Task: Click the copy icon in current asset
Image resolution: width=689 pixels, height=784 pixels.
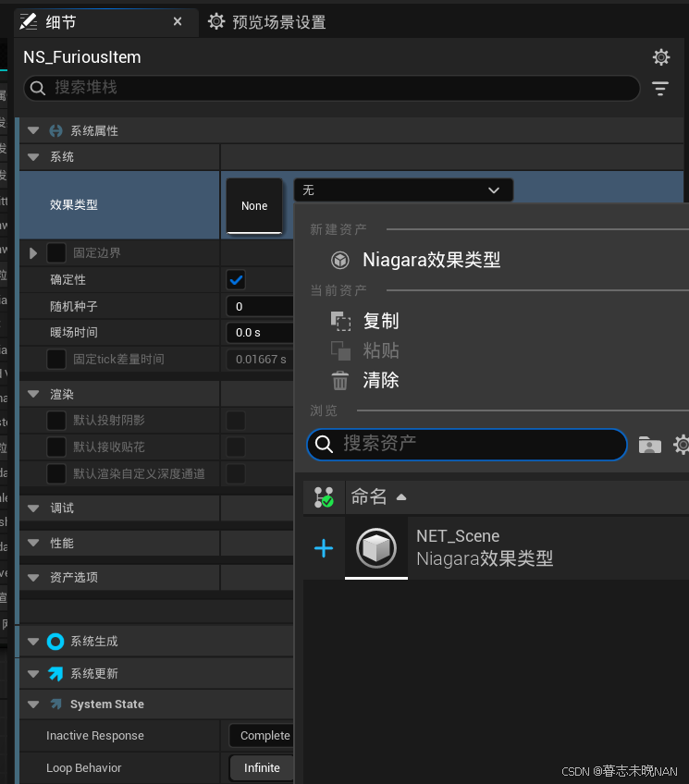Action: (340, 321)
